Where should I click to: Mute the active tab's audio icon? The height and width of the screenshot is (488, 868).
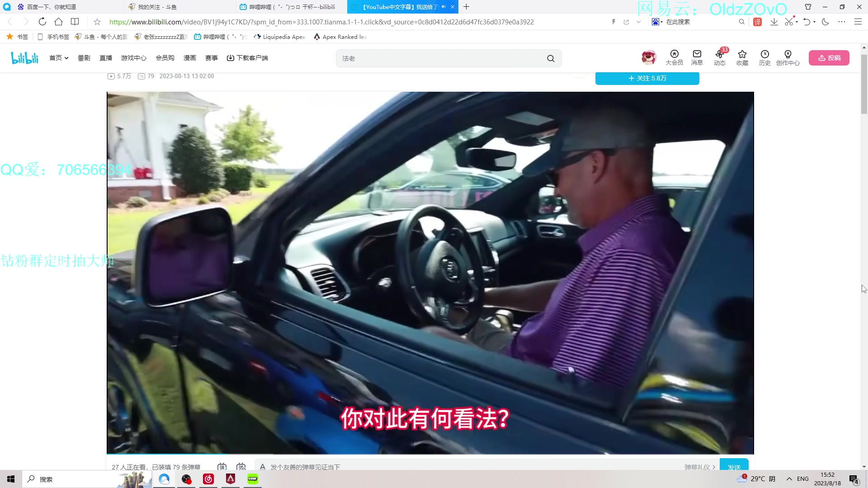(x=443, y=7)
